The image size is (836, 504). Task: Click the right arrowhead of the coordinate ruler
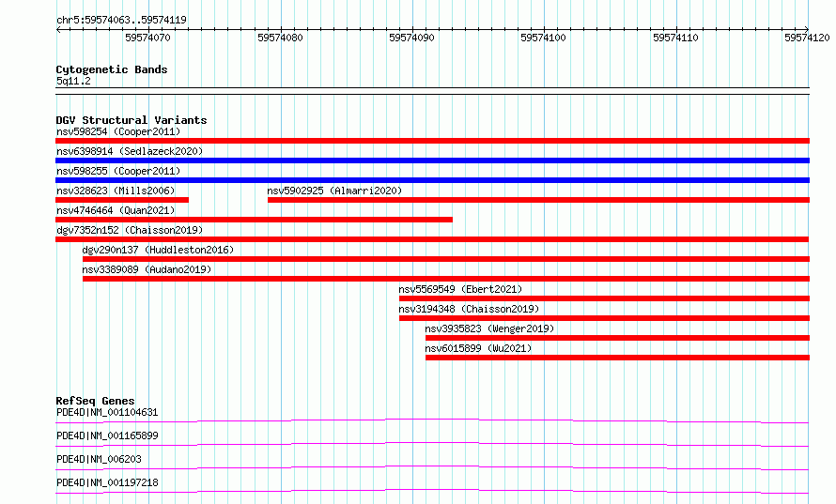807,29
